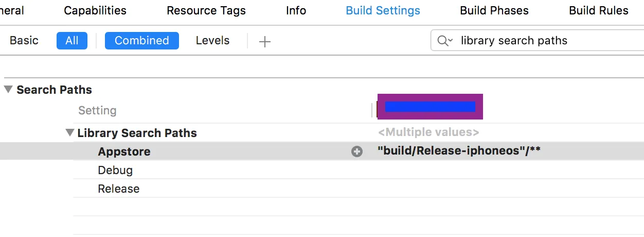Click the purple and blue redacted target box

430,107
